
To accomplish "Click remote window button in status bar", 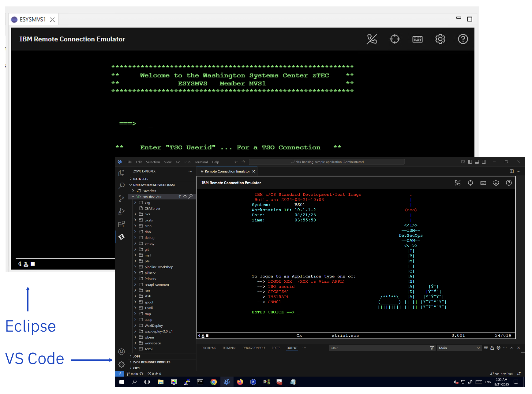I will click(120, 374).
